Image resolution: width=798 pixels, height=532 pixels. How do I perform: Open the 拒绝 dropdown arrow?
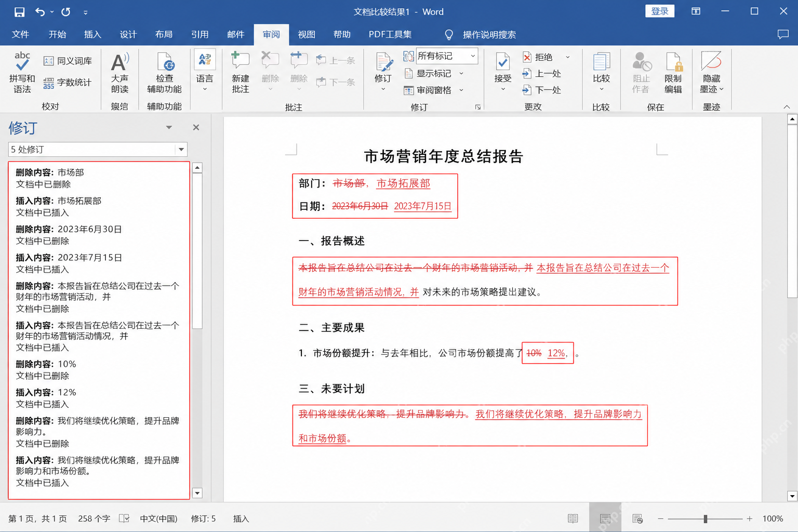point(567,57)
